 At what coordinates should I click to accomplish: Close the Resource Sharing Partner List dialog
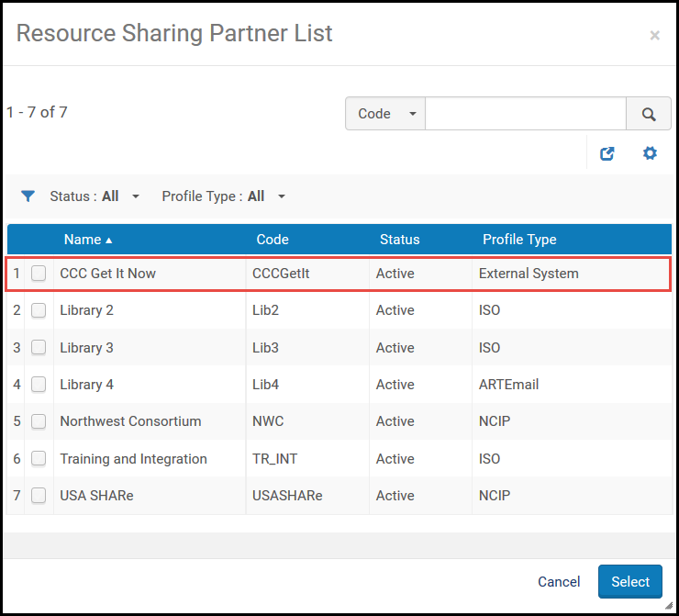(654, 35)
